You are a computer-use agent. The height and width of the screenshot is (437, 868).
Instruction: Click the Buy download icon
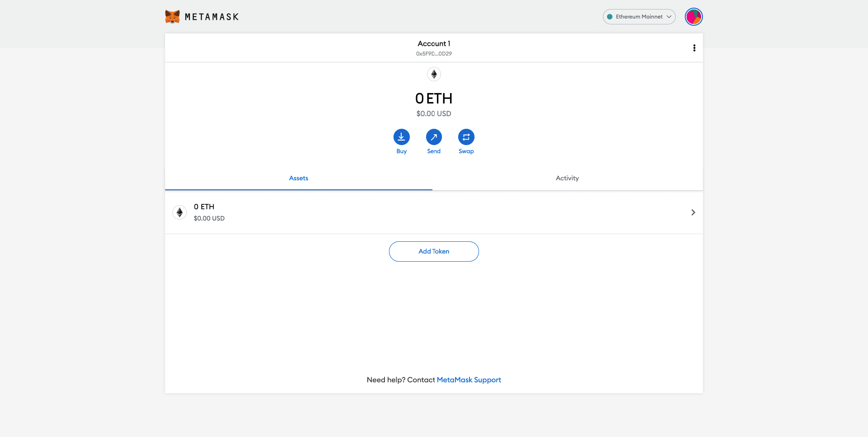401,137
